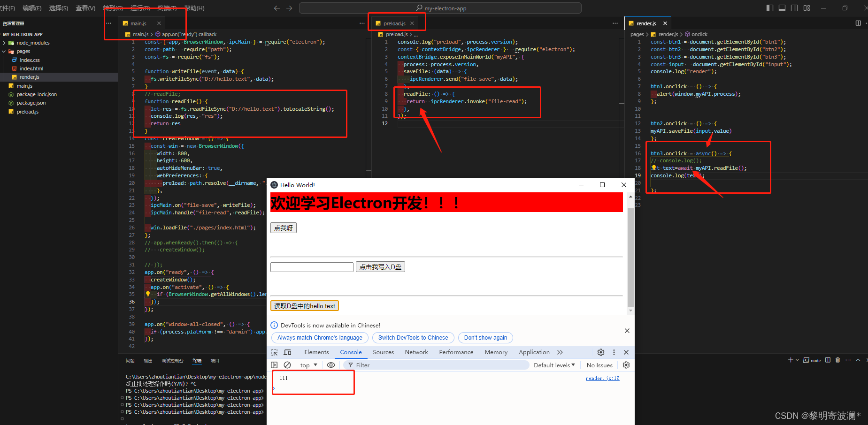The image size is (868, 425).
Task: Open the DevTools Application tab
Action: [534, 352]
